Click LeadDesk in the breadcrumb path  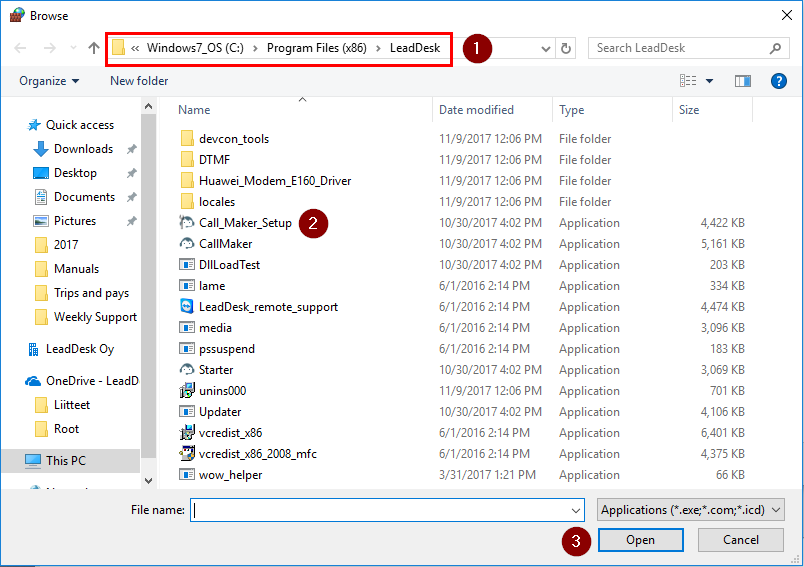click(415, 48)
